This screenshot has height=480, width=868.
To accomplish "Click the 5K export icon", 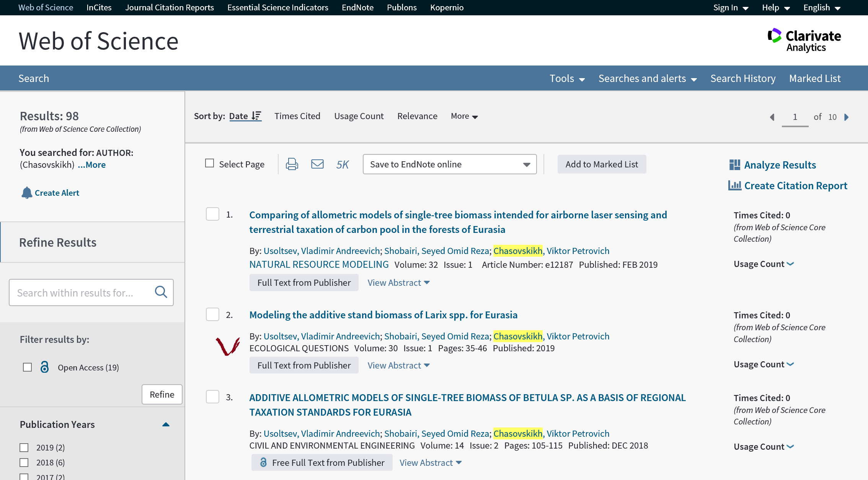I will 343,165.
